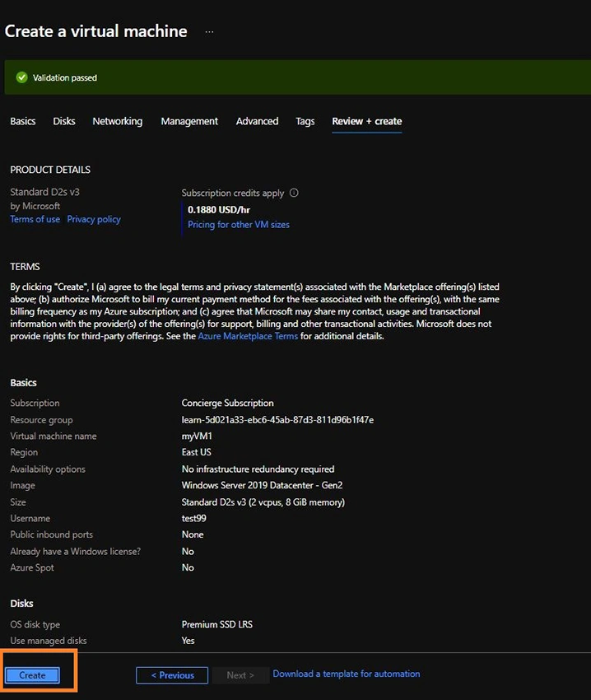Screen dimensions: 591x700
Task: View Pricing for other VM sizes
Action: tap(239, 225)
